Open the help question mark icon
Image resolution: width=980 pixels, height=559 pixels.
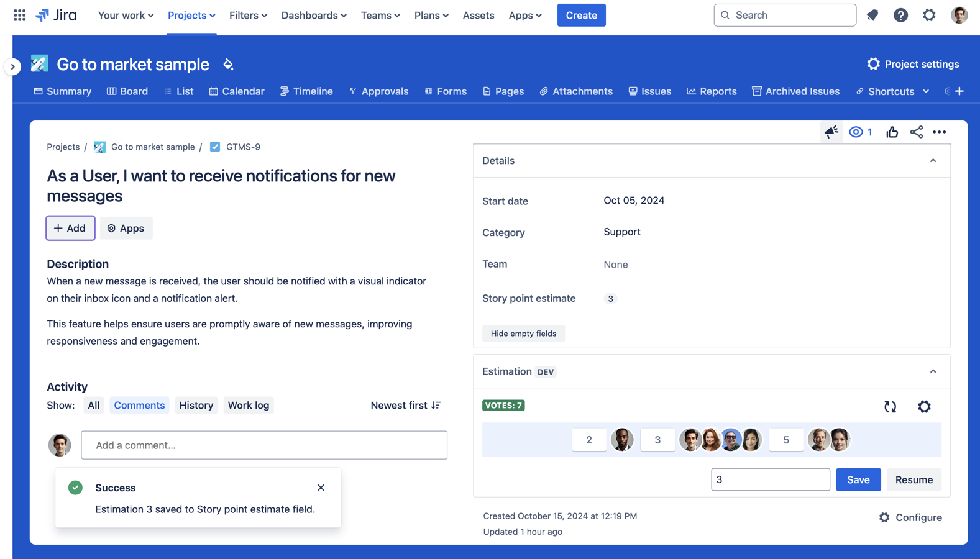(900, 15)
